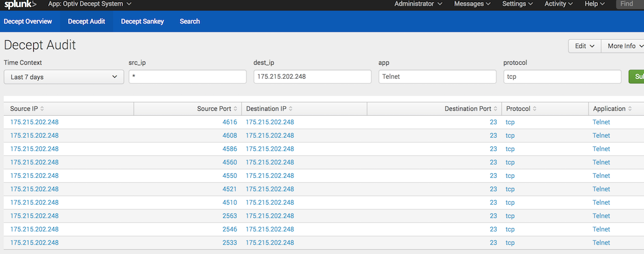The width and height of the screenshot is (644, 254).
Task: Click source port 2533
Action: (x=230, y=243)
